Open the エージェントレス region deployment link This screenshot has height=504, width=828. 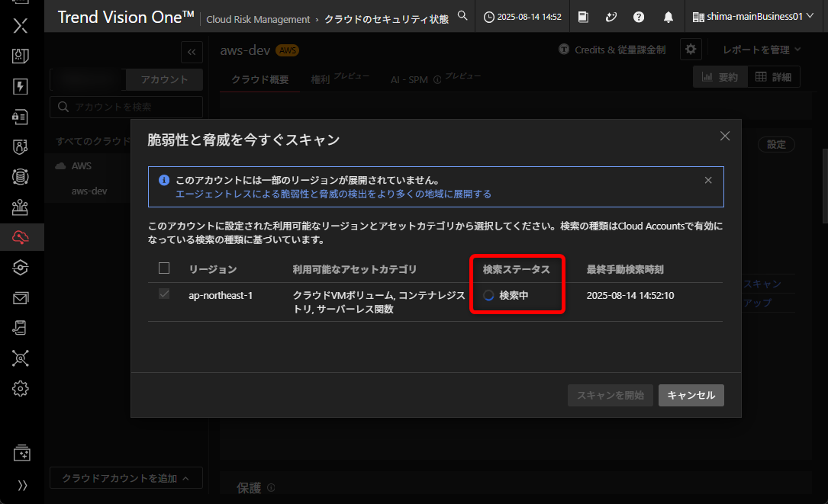point(333,194)
